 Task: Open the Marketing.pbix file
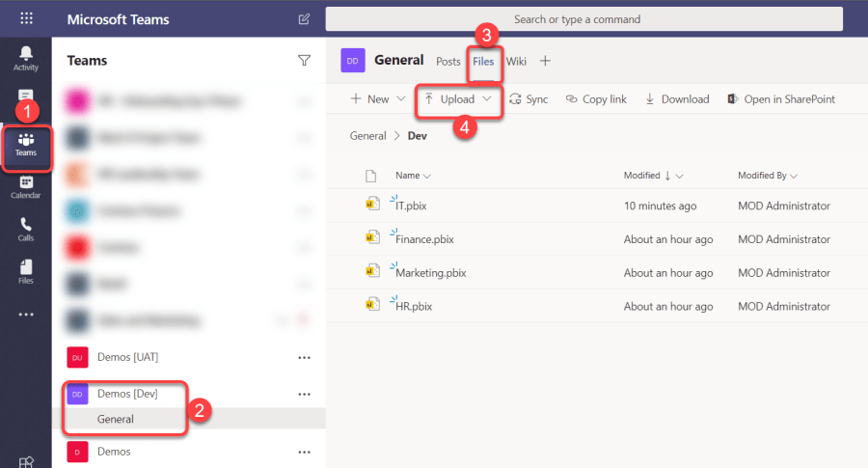coord(431,273)
